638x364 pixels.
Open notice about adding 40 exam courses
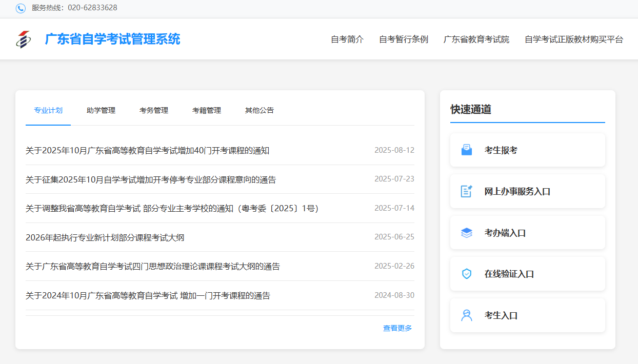[x=148, y=150]
